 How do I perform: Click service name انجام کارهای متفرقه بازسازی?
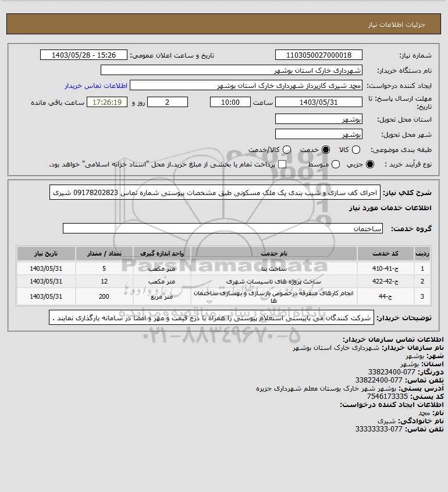(x=273, y=296)
